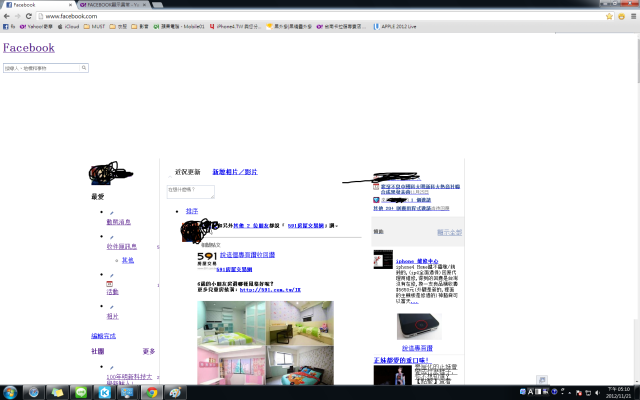Open the Paint app in taskbar
This screenshot has height=400, width=640.
(176, 393)
